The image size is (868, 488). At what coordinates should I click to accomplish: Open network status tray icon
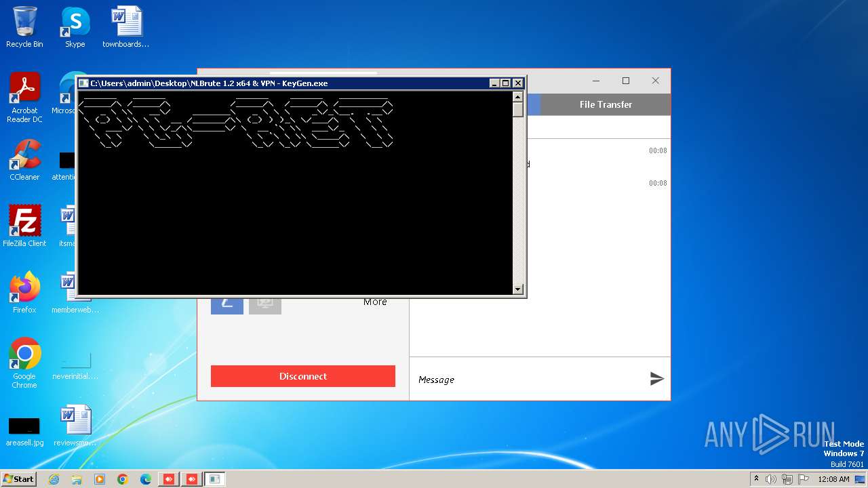pos(787,479)
